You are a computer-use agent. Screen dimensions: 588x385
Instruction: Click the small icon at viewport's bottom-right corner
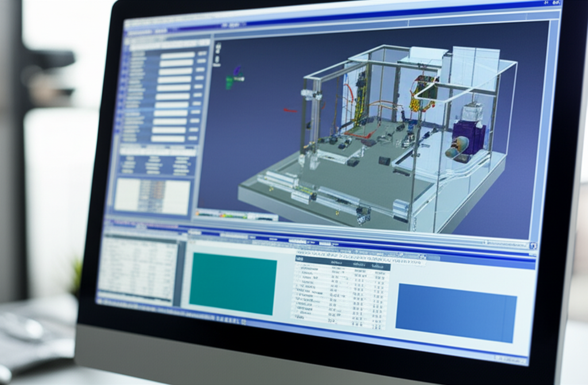(x=533, y=247)
